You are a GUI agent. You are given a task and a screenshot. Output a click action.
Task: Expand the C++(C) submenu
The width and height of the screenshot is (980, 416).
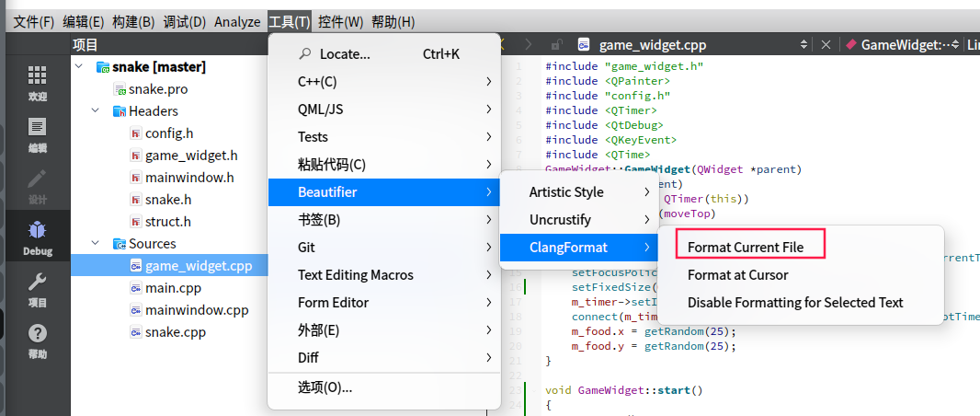[383, 82]
